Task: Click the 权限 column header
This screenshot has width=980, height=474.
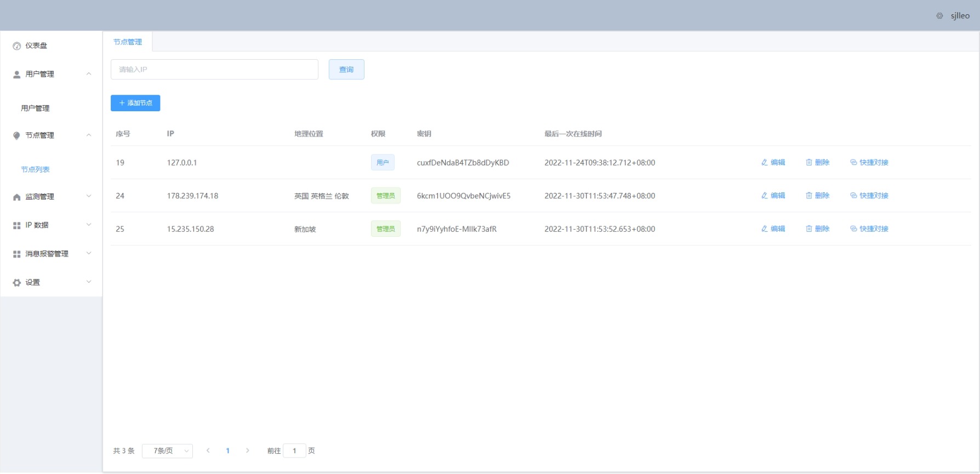Action: coord(378,134)
